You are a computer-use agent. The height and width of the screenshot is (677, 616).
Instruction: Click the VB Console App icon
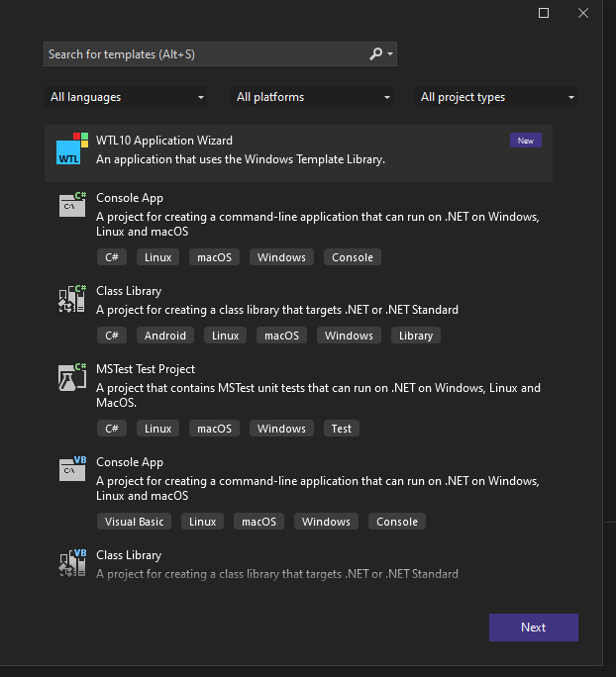click(72, 468)
